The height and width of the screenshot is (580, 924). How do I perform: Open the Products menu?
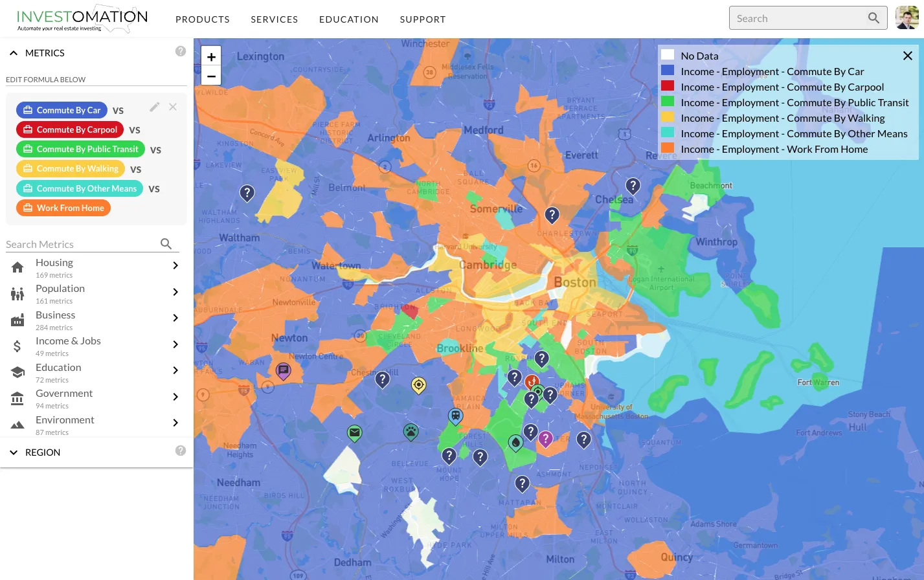(203, 19)
